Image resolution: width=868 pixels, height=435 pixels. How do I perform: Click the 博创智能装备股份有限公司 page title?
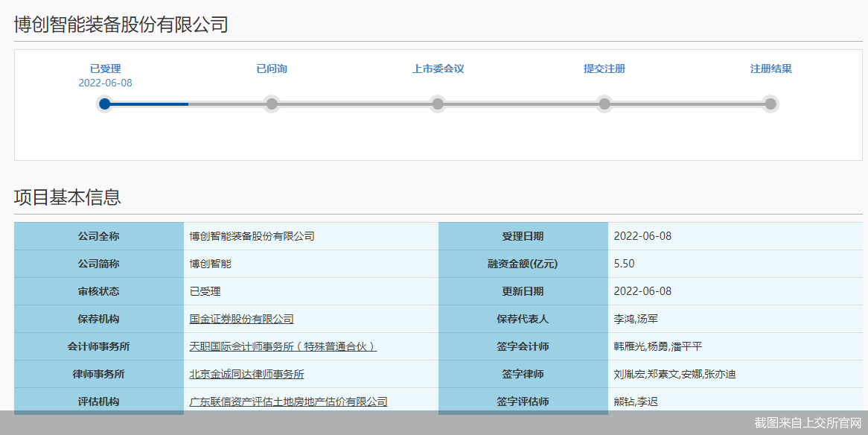(121, 25)
